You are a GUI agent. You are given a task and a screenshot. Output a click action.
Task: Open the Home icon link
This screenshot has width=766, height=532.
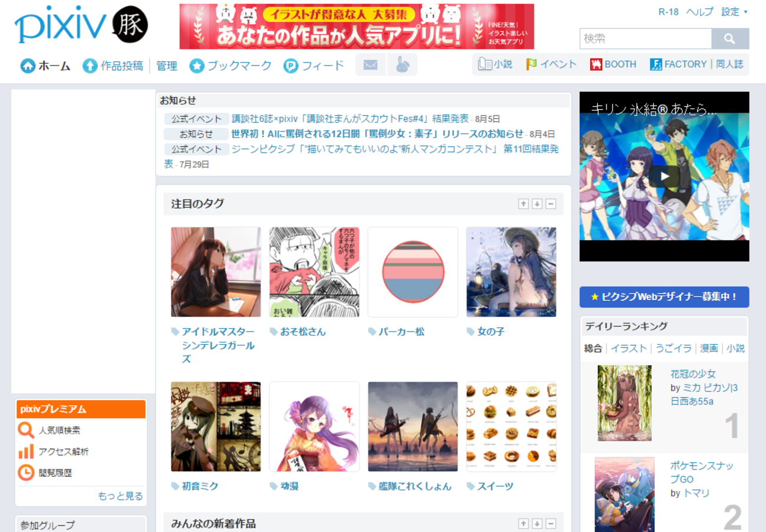click(28, 65)
